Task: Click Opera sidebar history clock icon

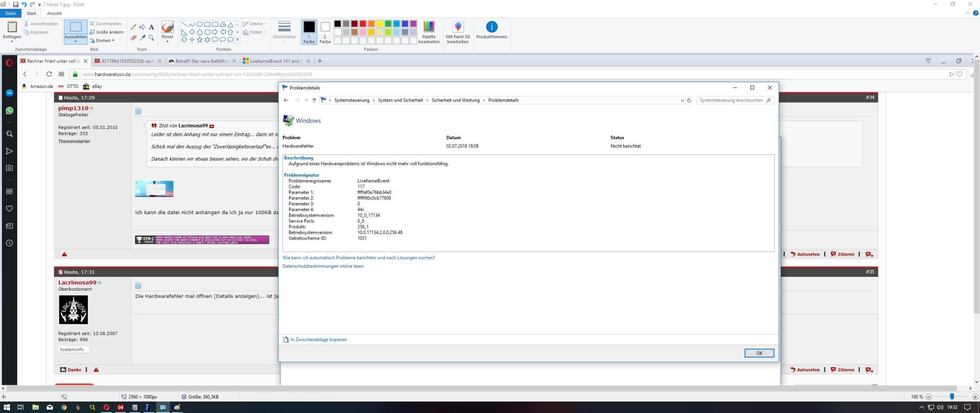Action: pos(9,243)
